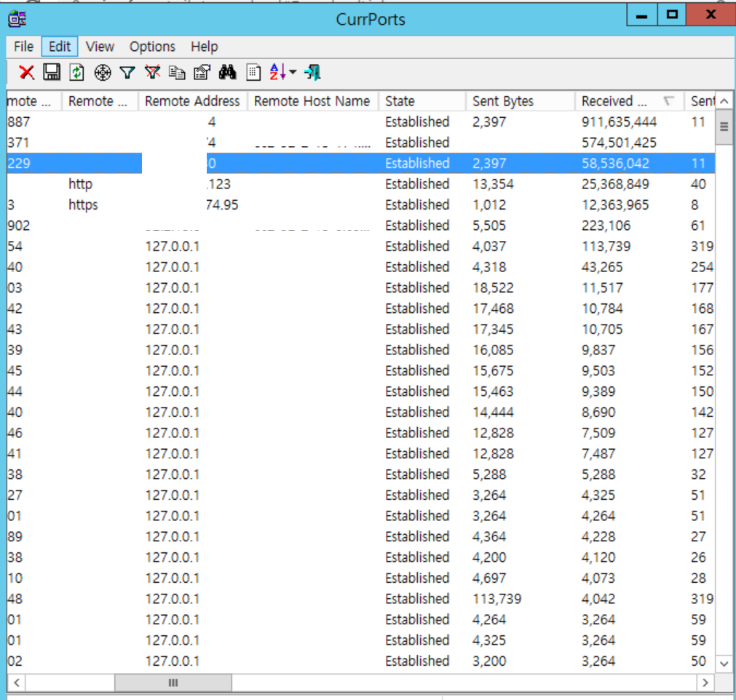
Task: Click the highlighted 58,536,042 cell
Action: pos(615,163)
